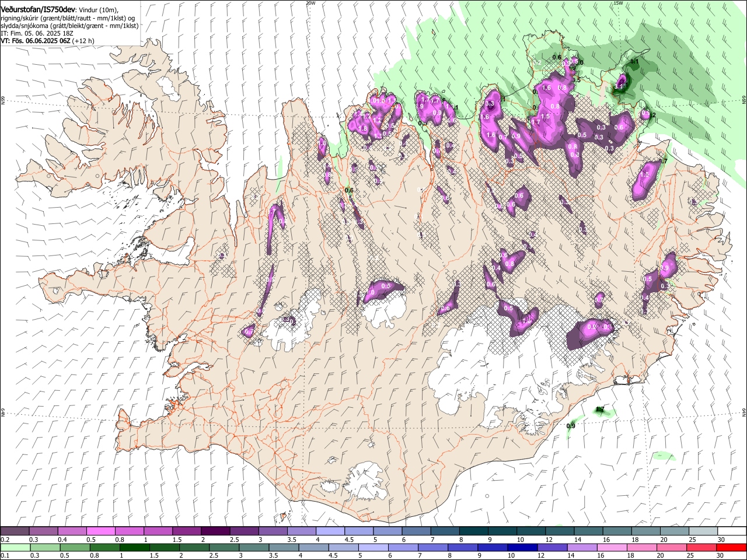Image resolution: width=747 pixels, height=560 pixels.
Task: Click the 'VT: Fös. 06.06.2025 06Z' valid time text
Action: 35,41
